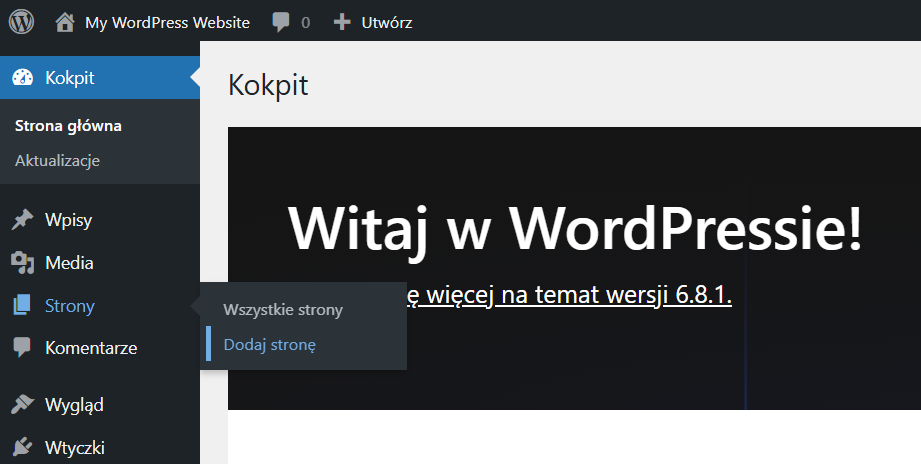Click the Strony pages icon
This screenshot has height=464, width=921.
[22, 305]
